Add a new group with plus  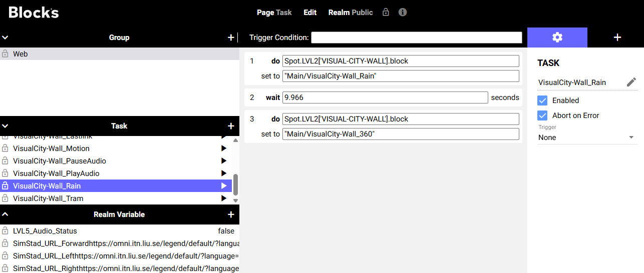tap(231, 37)
